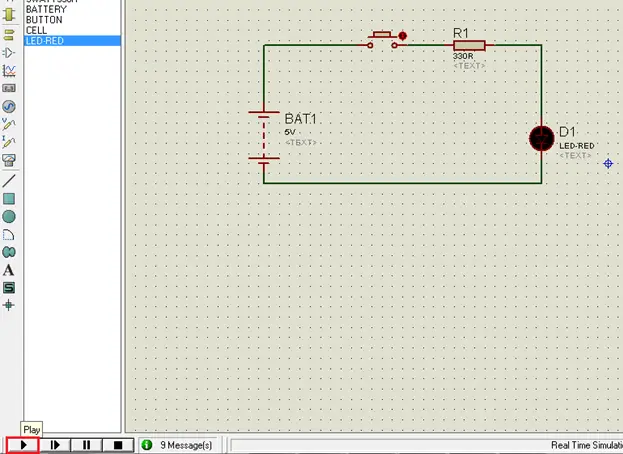Select the Terminals mode tool
Image resolution: width=623 pixels, height=454 pixels.
pos(9,35)
